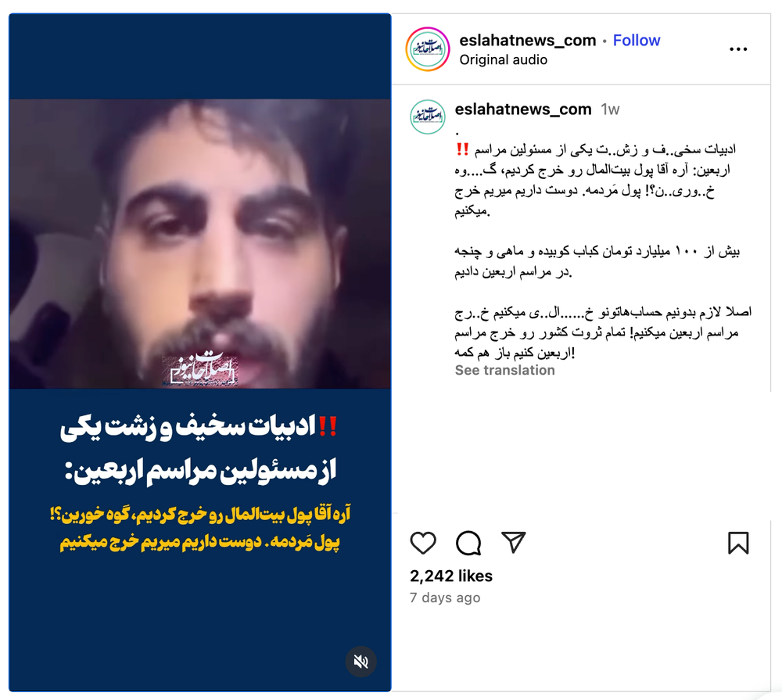Click the Follow link
This screenshot has width=782, height=700.
637,40
